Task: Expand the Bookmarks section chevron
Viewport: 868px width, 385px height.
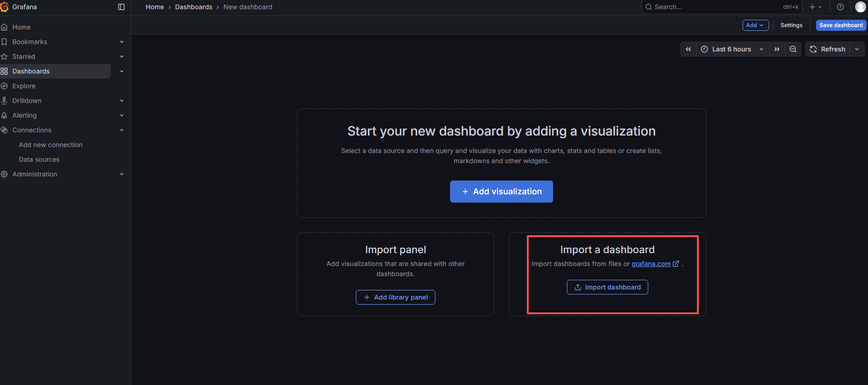Action: pyautogui.click(x=122, y=42)
